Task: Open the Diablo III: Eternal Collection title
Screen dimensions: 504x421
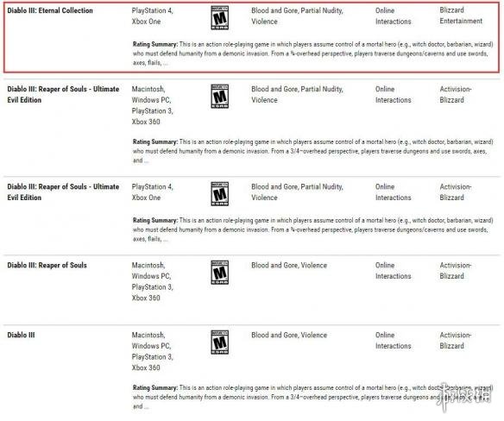Action: click(50, 10)
